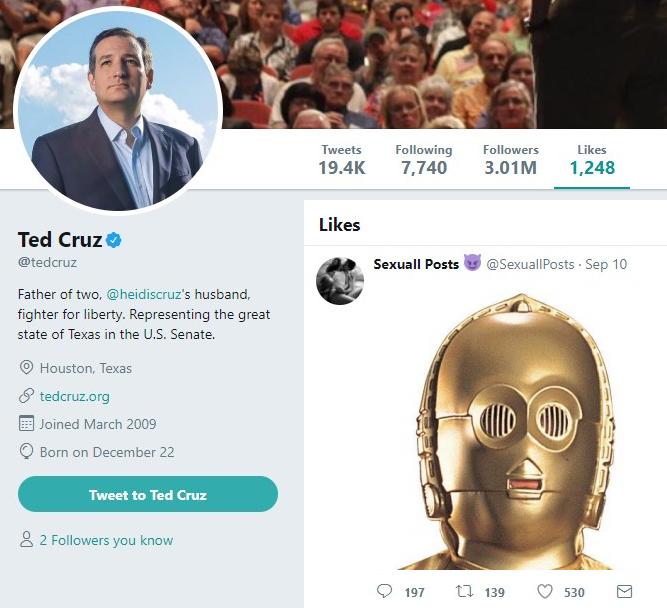The width and height of the screenshot is (667, 608).
Task: Click the followers-you-know person icon
Action: tap(27, 540)
